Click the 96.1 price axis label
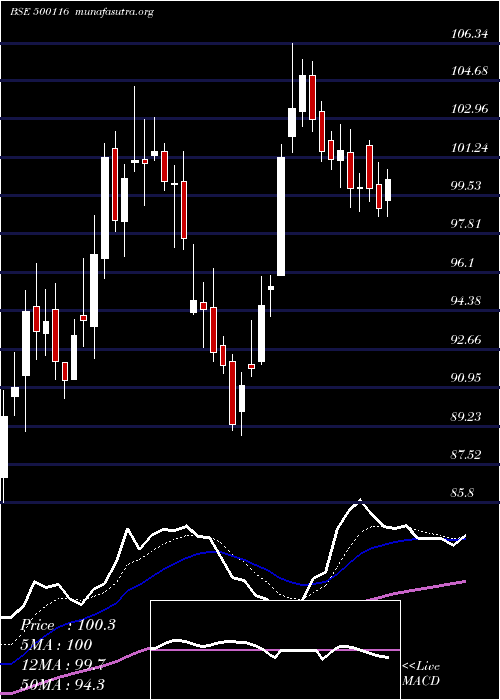The height and width of the screenshot is (700, 500). (x=463, y=262)
